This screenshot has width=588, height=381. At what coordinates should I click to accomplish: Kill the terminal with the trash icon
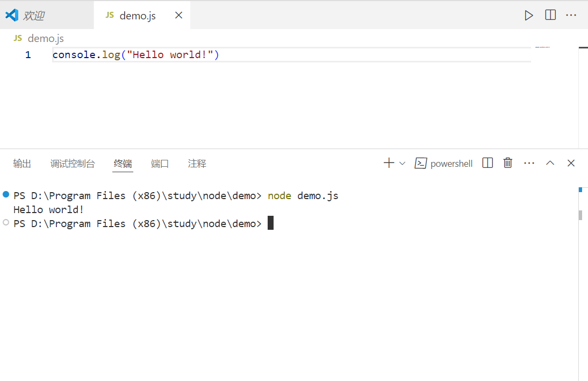(x=507, y=163)
